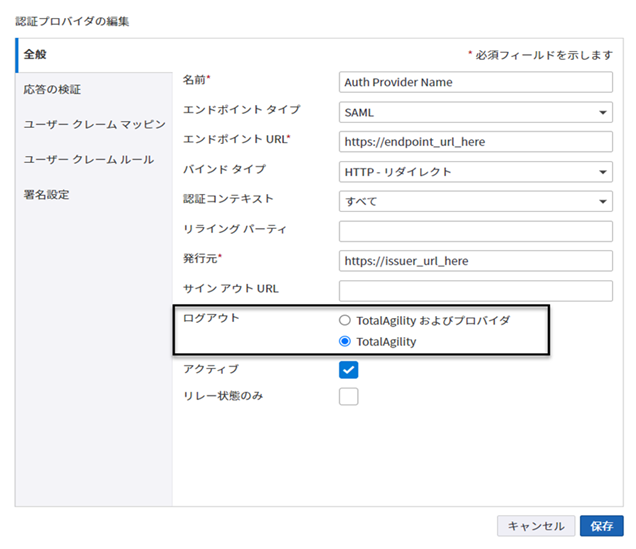The image size is (636, 549).
Task: Select the 全般 tab
Action: [x=36, y=54]
